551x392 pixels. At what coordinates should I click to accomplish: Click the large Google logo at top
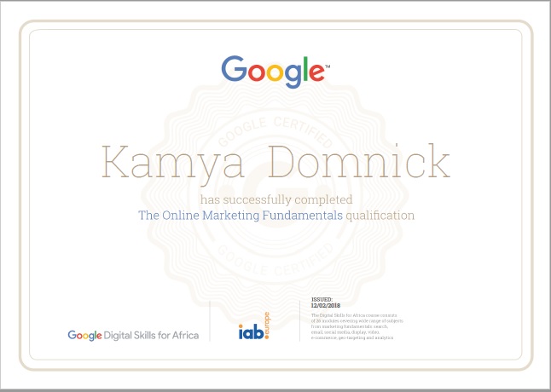tap(275, 72)
